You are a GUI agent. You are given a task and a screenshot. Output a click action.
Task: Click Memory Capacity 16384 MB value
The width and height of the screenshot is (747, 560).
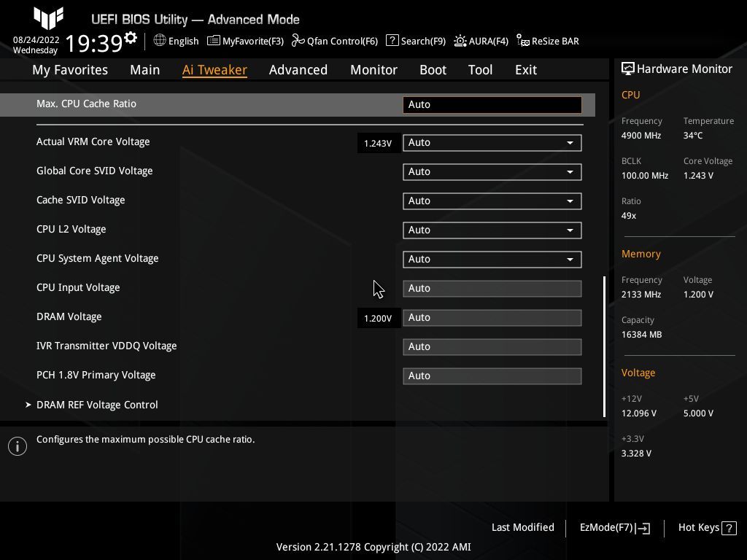641,334
